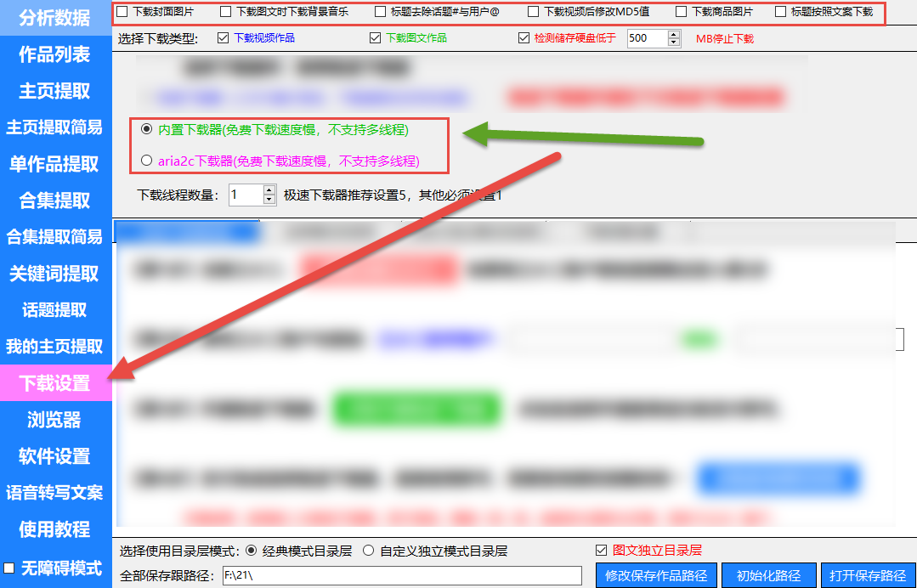The image size is (917, 588).
Task: Select 合集提取简易 sidebar item
Action: [55, 237]
